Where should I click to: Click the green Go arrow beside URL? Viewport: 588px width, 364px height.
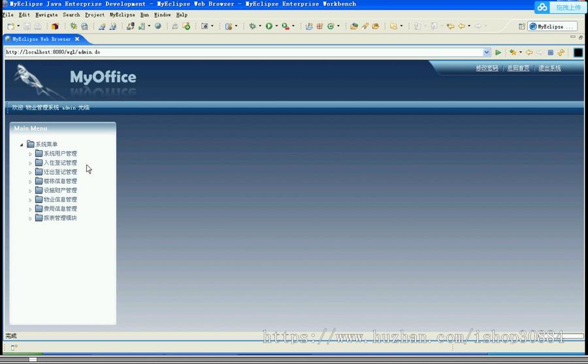(498, 52)
